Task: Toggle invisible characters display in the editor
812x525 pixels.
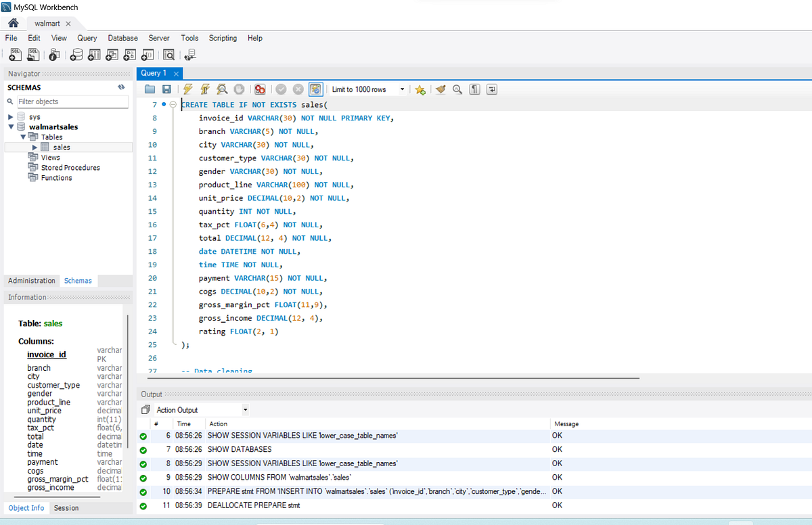Action: (x=474, y=89)
